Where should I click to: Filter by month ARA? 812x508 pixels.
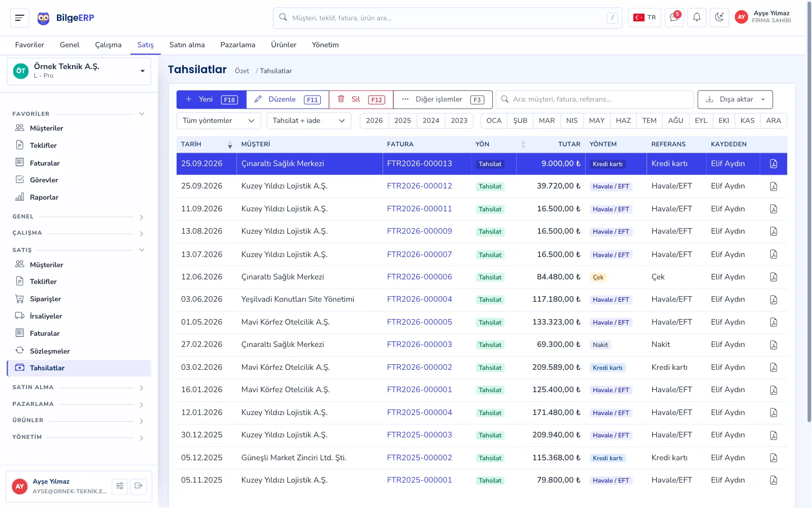773,121
